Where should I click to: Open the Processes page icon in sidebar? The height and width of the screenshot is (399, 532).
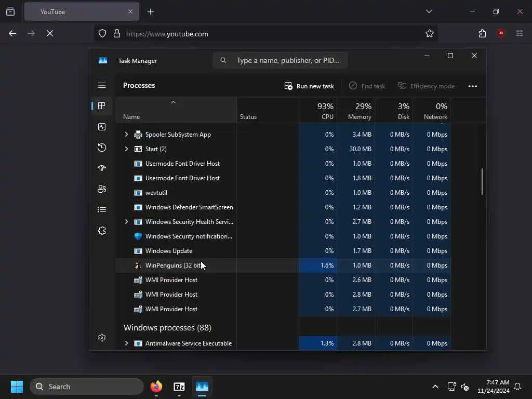(x=101, y=106)
